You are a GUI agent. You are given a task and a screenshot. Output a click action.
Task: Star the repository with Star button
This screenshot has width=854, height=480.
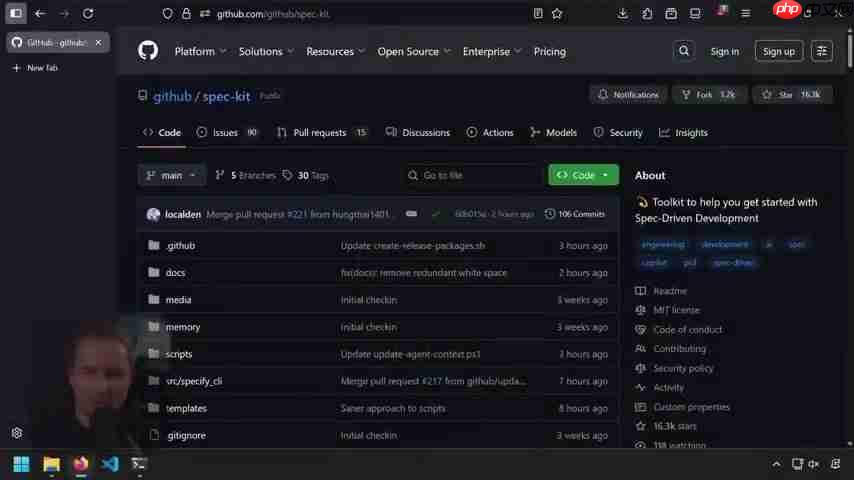point(792,95)
